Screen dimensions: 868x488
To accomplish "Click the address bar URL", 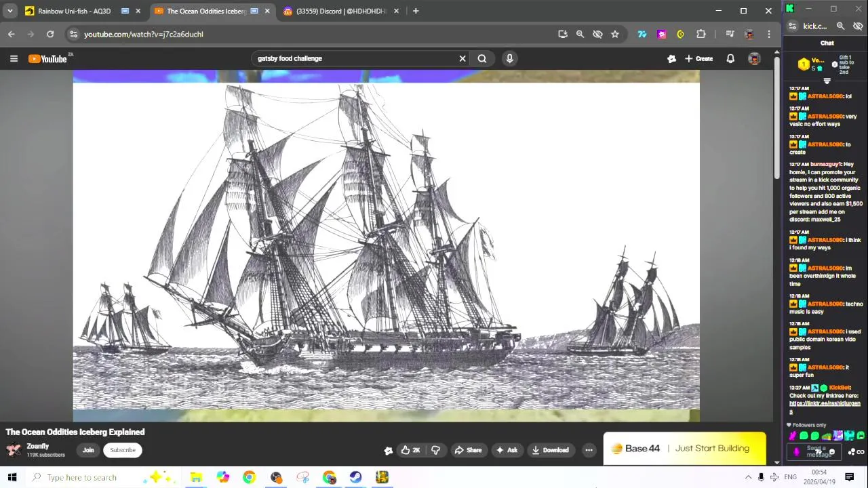I will point(144,34).
